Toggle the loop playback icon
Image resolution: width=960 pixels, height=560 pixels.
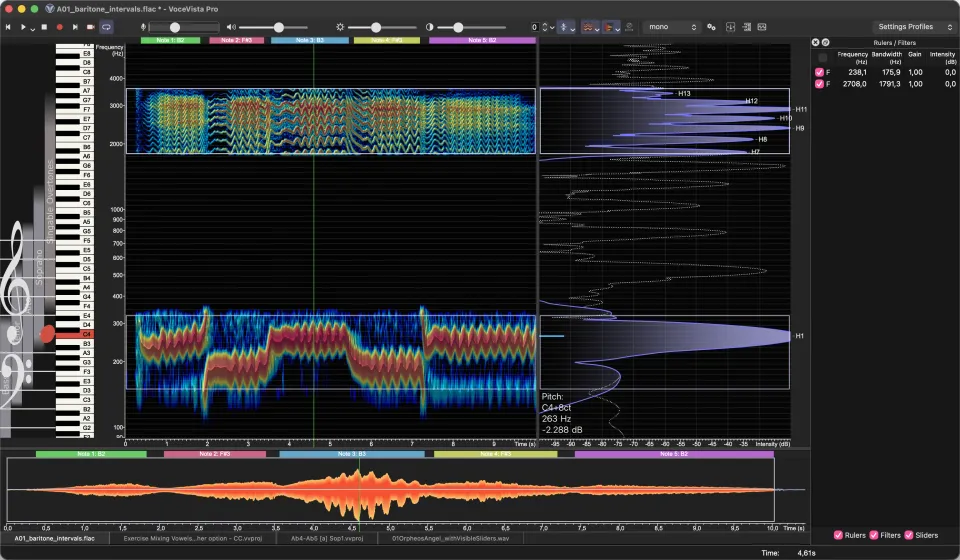point(107,27)
